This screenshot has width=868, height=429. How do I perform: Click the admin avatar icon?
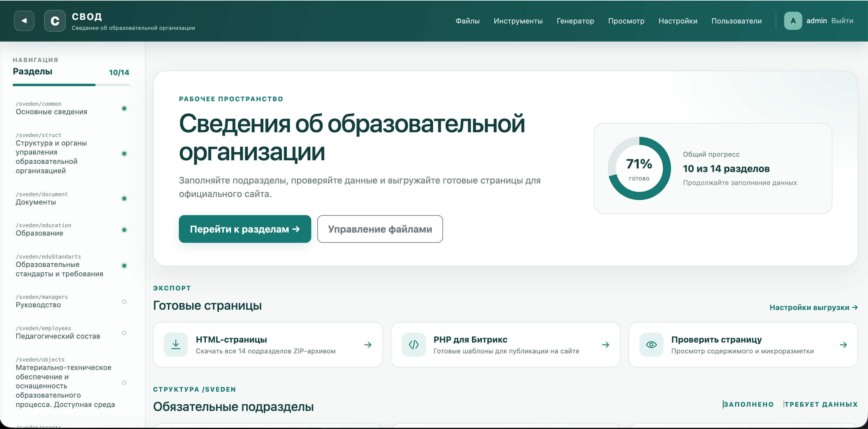(793, 21)
